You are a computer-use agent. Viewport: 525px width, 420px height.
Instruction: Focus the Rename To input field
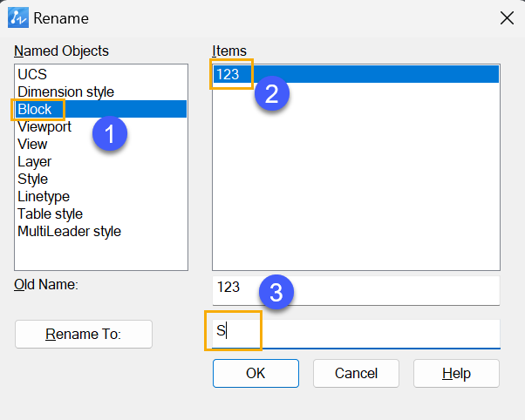[x=356, y=334]
